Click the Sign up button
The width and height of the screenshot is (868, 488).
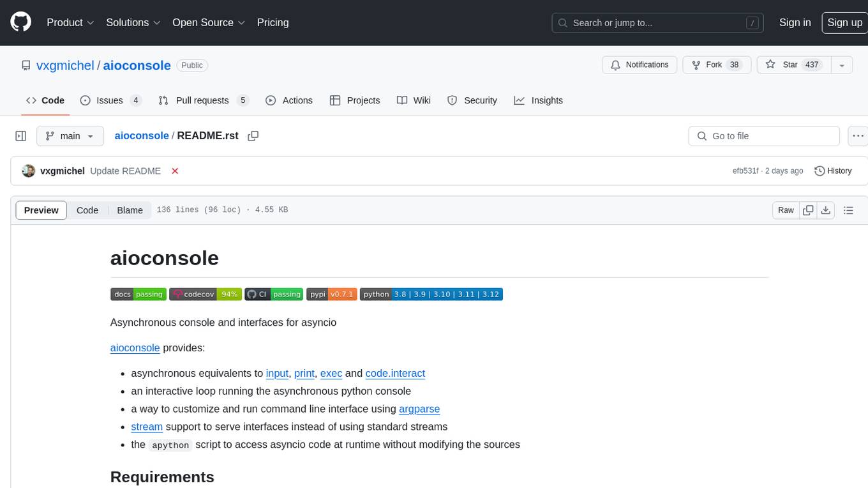point(844,22)
